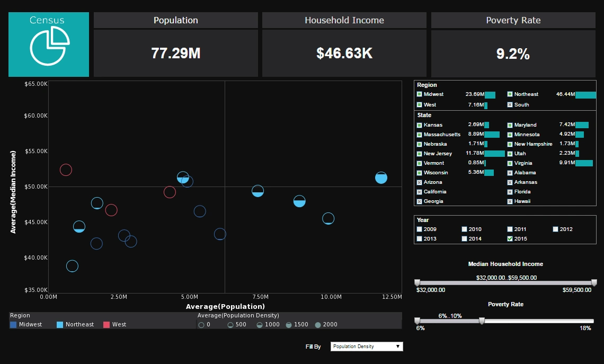604x364 pixels.
Task: Toggle the New Jersey state checkbox
Action: pyautogui.click(x=419, y=154)
